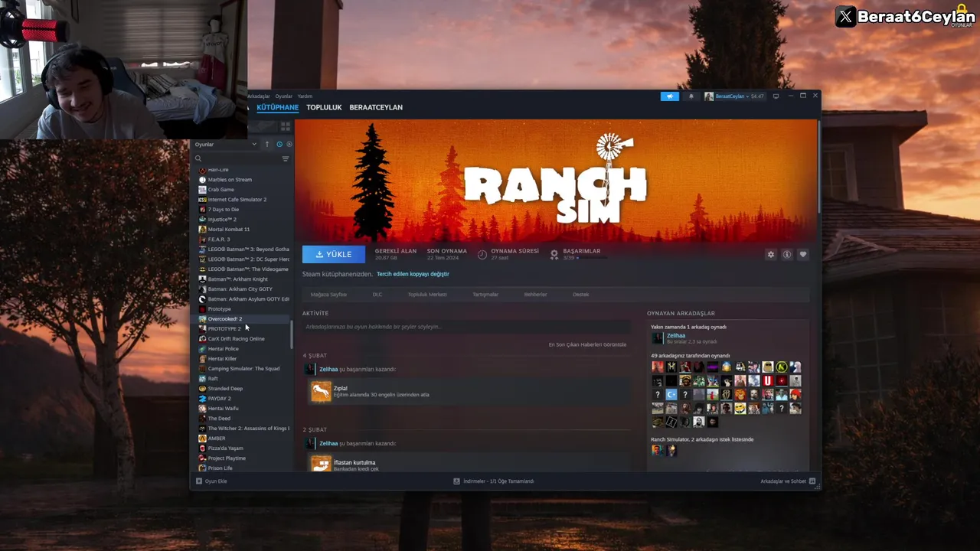Open the Rehberler tab
980x551 pixels.
pos(535,295)
